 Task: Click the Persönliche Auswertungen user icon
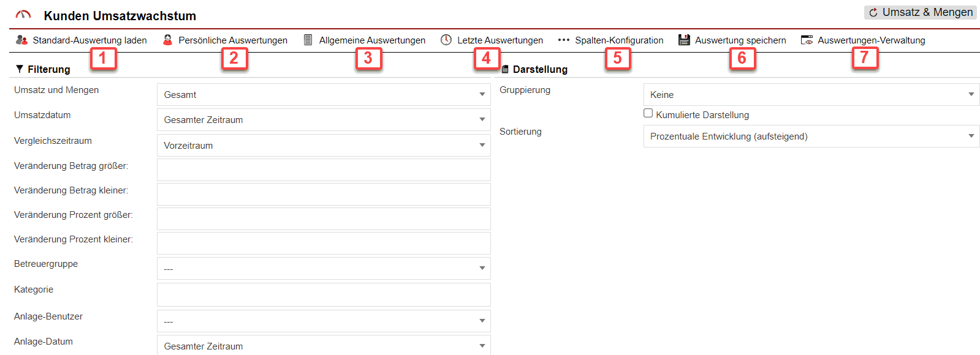tap(167, 40)
